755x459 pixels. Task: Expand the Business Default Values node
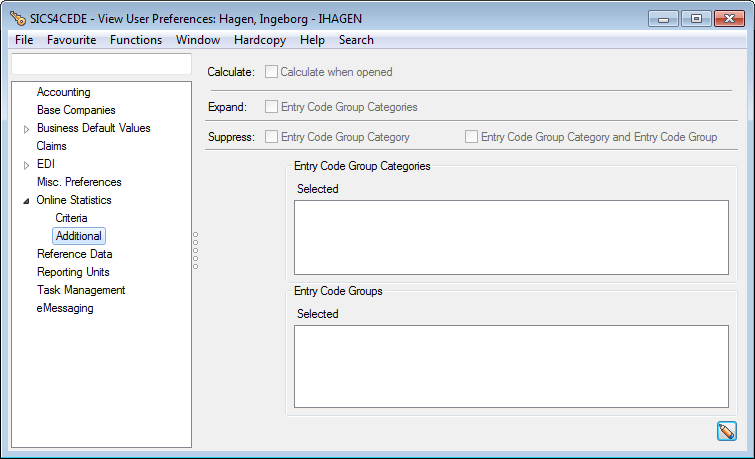tap(27, 129)
